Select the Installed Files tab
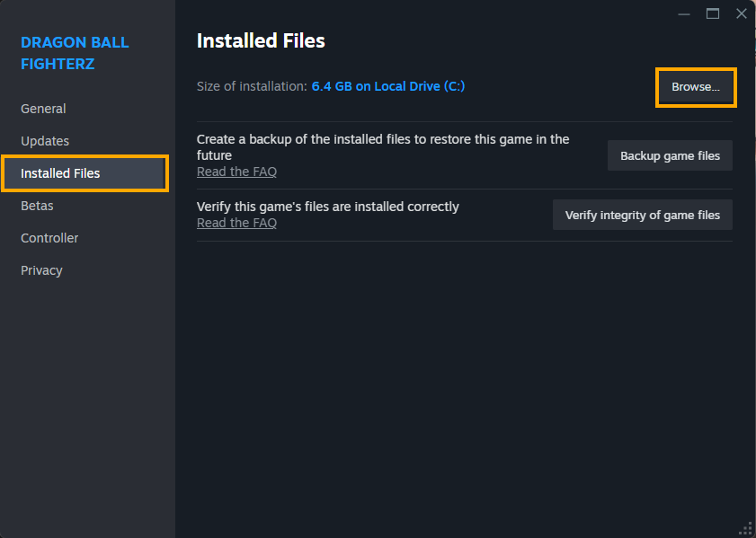This screenshot has height=538, width=756. pyautogui.click(x=84, y=173)
